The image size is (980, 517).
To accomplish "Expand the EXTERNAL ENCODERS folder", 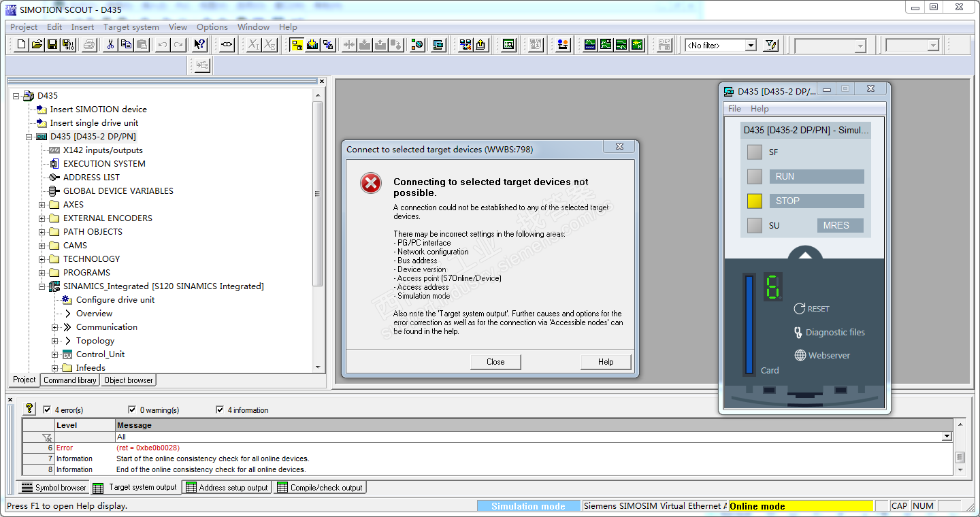I will tap(42, 218).
